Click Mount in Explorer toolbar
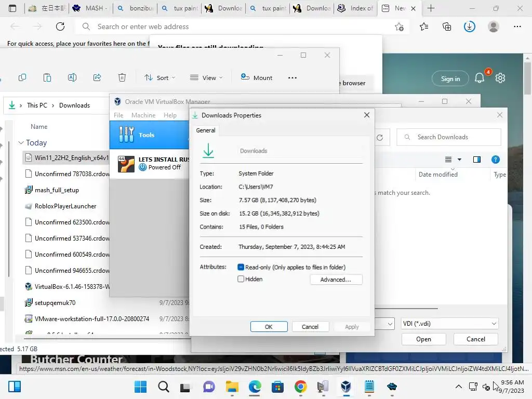This screenshot has width=532, height=399. [257, 78]
